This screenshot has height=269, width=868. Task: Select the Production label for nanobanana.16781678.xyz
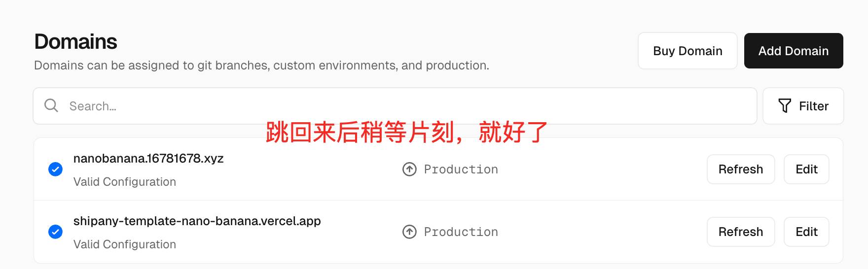click(461, 169)
